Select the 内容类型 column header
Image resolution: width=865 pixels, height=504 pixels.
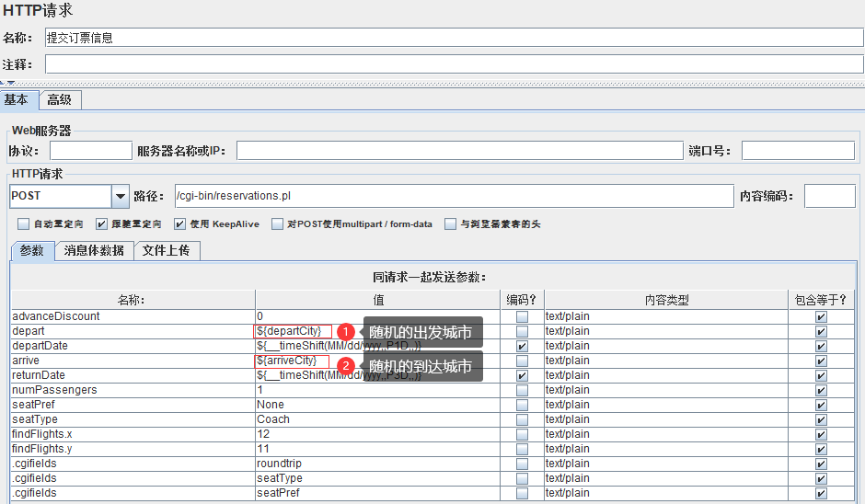click(666, 300)
